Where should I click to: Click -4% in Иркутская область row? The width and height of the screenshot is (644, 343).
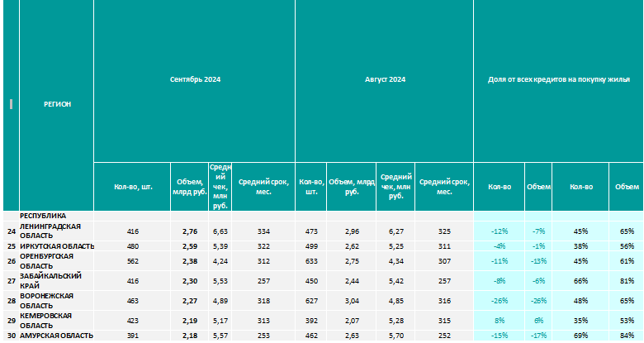500,246
